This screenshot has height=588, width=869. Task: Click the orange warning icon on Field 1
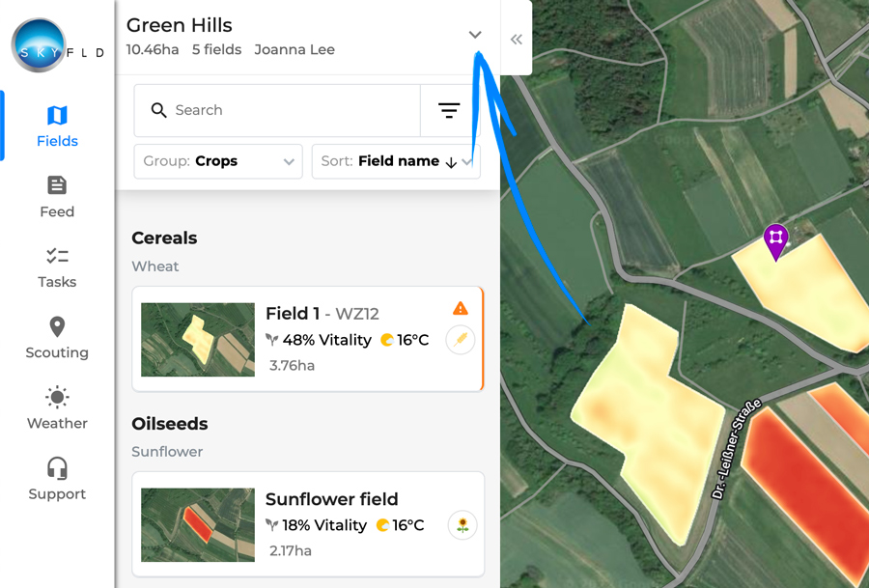(x=460, y=308)
